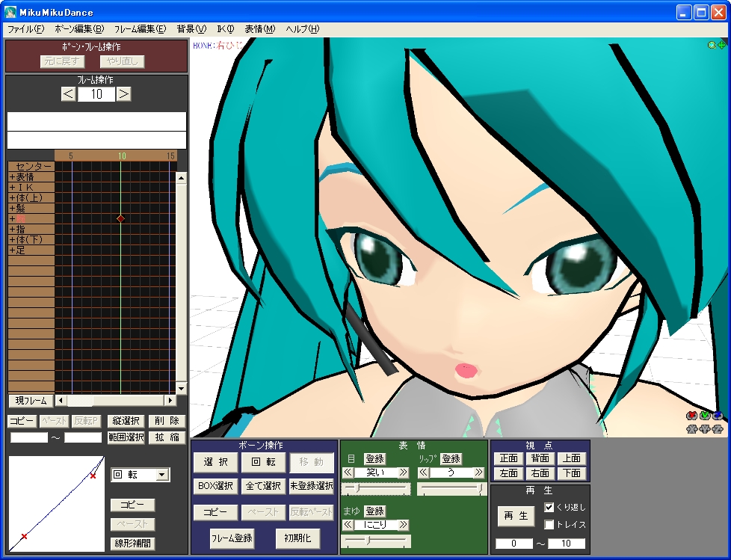Click the 選択 bone operation button
This screenshot has width=731, height=560.
(x=216, y=462)
